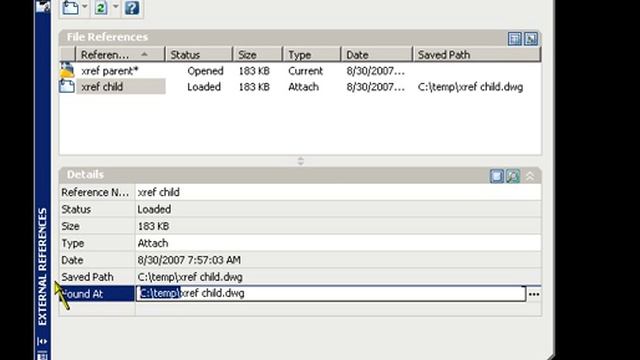Click the Attach DWG file icon
The height and width of the screenshot is (360, 640).
pyautogui.click(x=71, y=7)
